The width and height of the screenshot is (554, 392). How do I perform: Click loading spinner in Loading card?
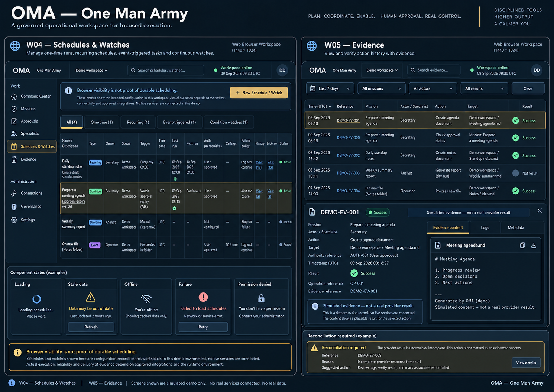click(x=36, y=299)
